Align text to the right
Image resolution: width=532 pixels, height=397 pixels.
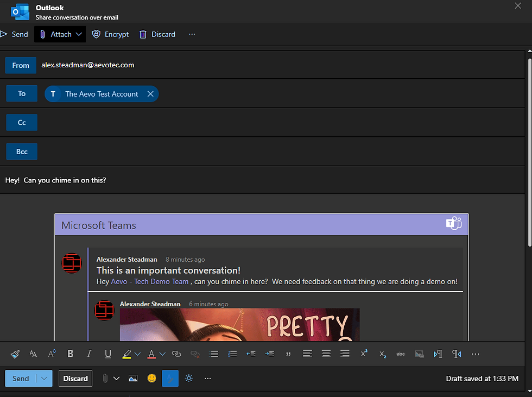pyautogui.click(x=345, y=354)
